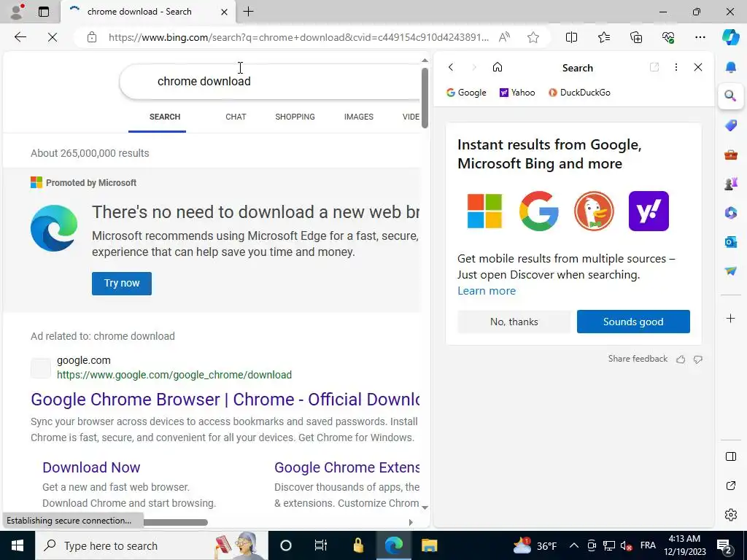Toggle split screen view
The height and width of the screenshot is (560, 747).
click(x=571, y=37)
